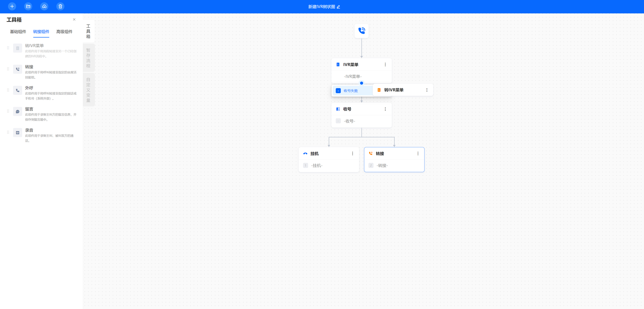
Task: Open the 高级组件 tab
Action: coord(64,32)
